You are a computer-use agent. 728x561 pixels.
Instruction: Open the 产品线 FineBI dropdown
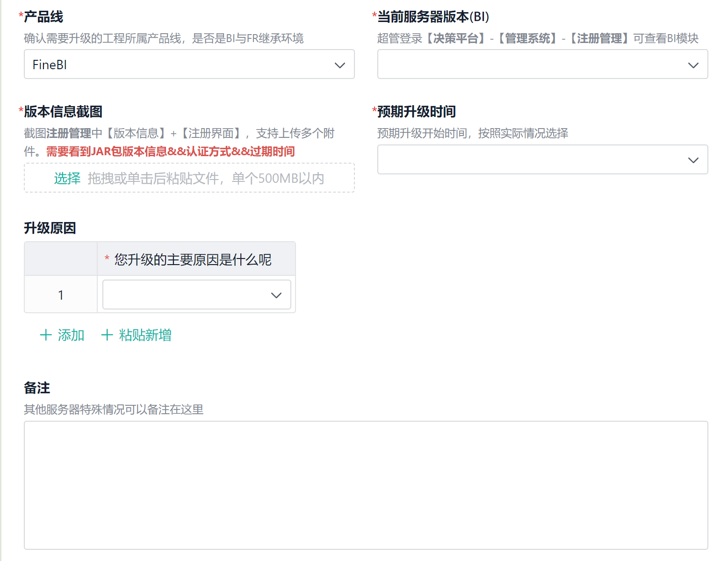click(x=189, y=65)
